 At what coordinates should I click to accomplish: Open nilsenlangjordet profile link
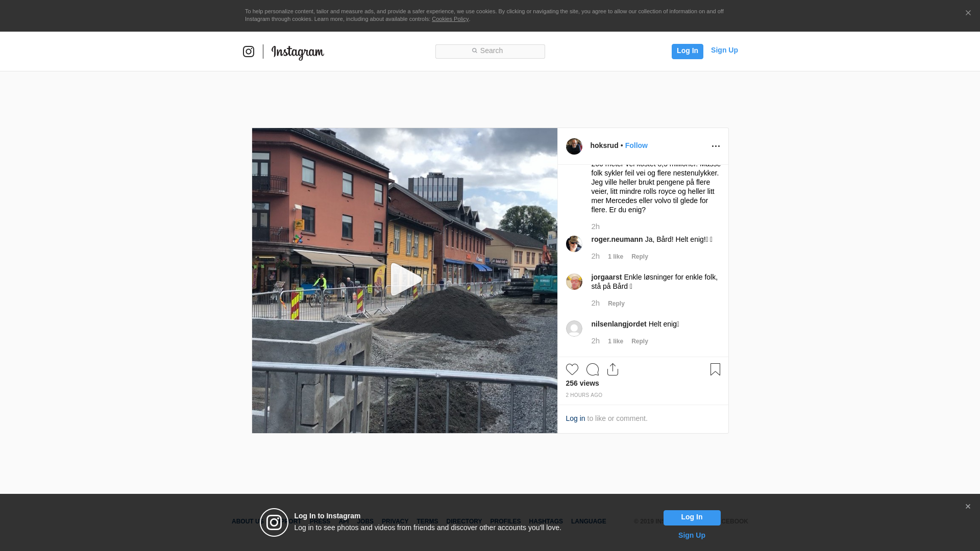(x=619, y=324)
